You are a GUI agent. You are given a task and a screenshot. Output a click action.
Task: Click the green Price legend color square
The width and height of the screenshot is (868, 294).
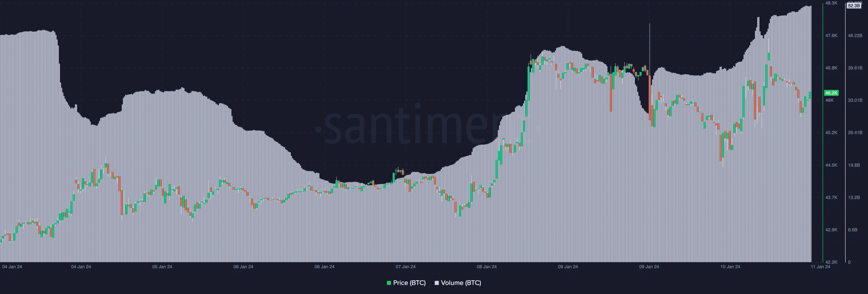pos(389,283)
